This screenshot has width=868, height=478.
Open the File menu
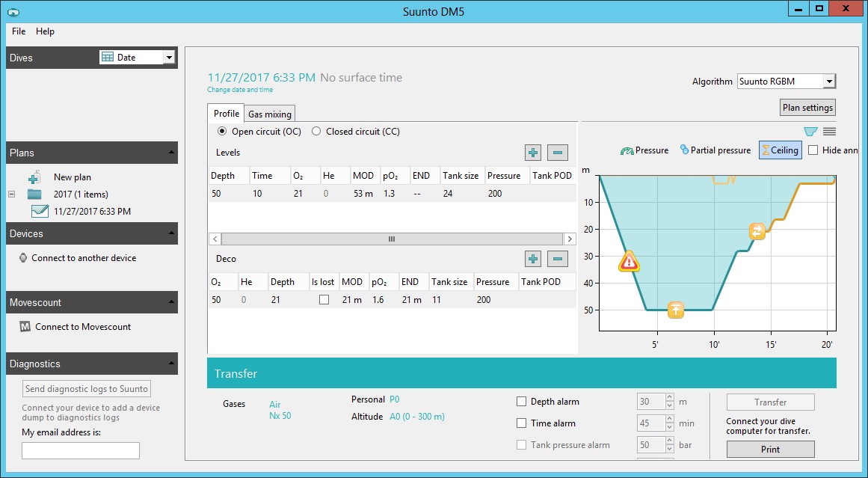tap(19, 31)
